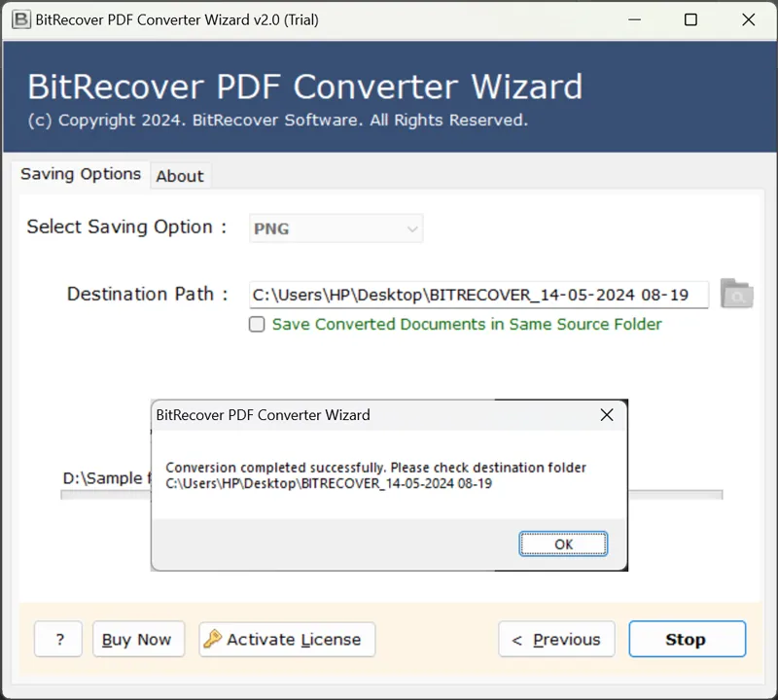The height and width of the screenshot is (700, 778).
Task: Switch to the Saving Options tab
Action: click(x=81, y=174)
